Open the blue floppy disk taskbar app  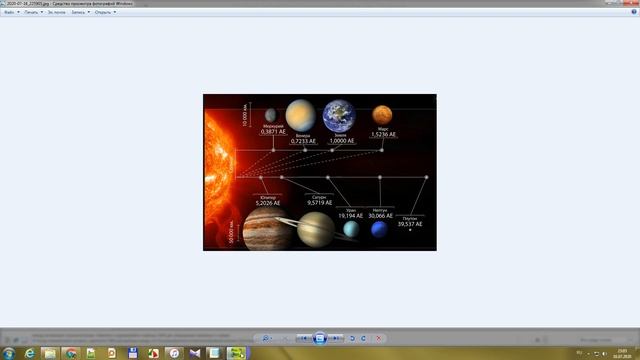pyautogui.click(x=133, y=353)
